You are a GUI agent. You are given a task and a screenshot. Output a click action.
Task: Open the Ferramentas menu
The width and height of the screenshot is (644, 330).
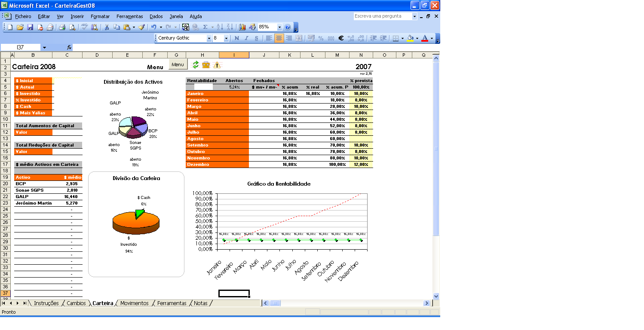pos(129,16)
